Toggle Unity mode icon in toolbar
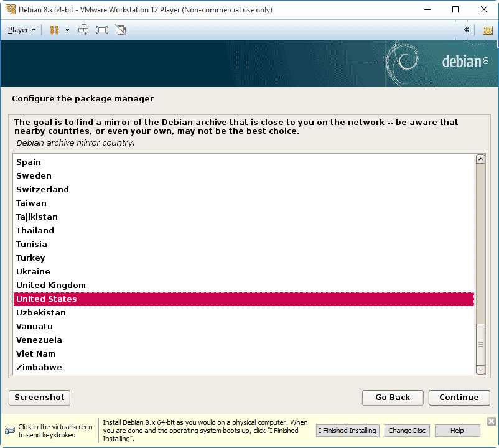 click(x=121, y=30)
